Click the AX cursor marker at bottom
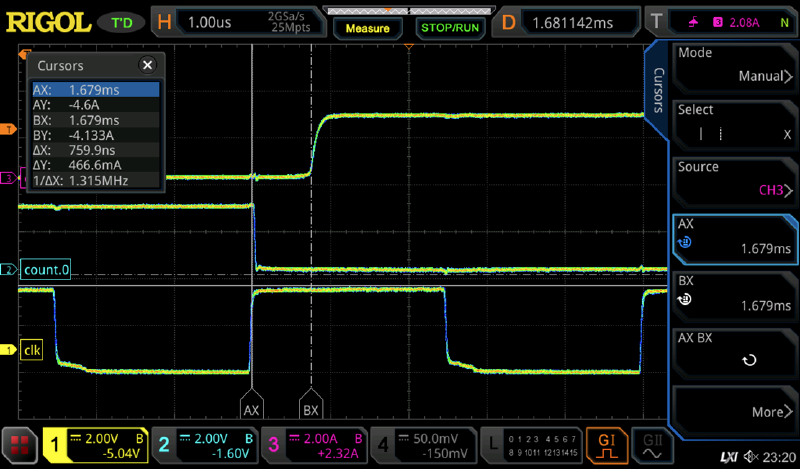 point(251,409)
